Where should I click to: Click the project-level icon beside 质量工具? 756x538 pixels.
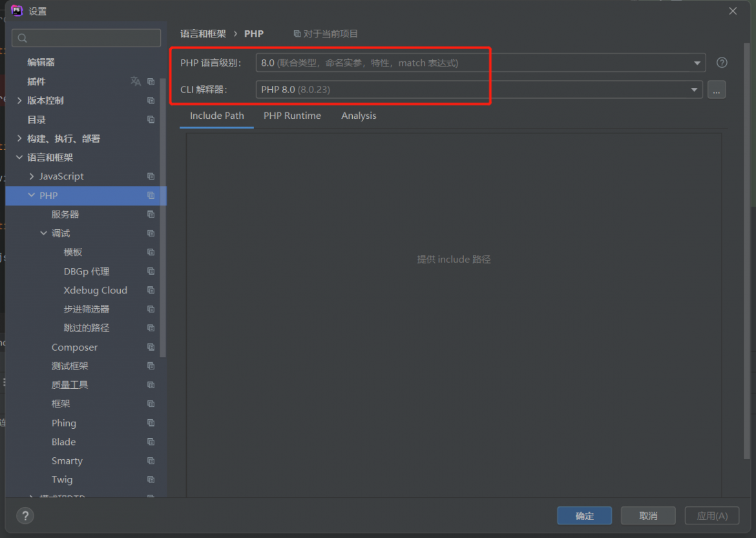coord(151,385)
